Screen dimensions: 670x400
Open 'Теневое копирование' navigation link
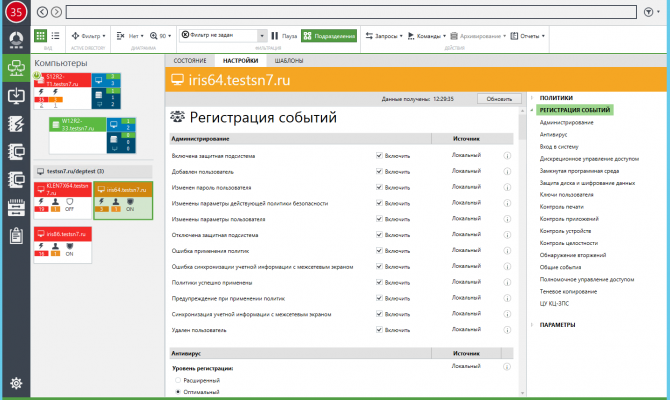click(x=568, y=291)
